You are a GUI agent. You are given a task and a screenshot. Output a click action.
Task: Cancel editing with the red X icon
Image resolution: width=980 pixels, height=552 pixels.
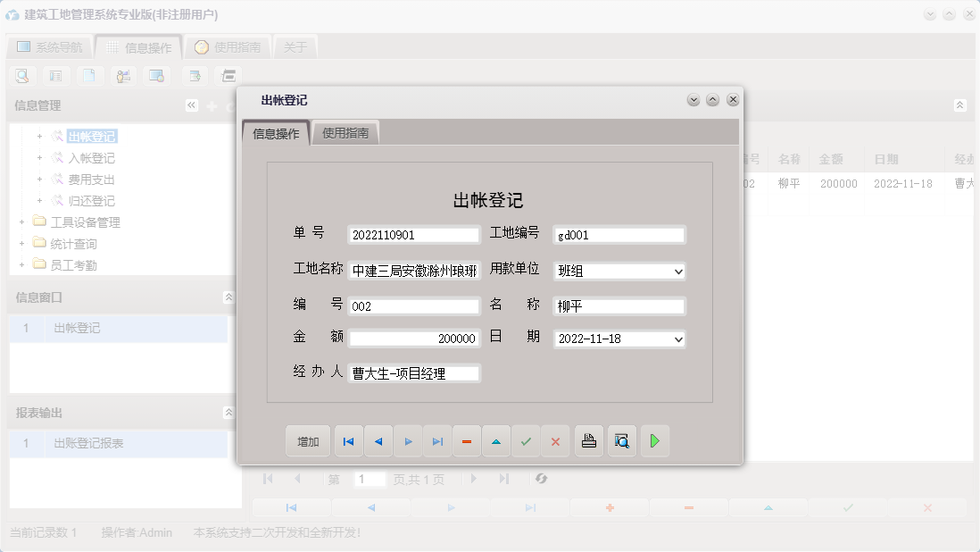(x=555, y=440)
